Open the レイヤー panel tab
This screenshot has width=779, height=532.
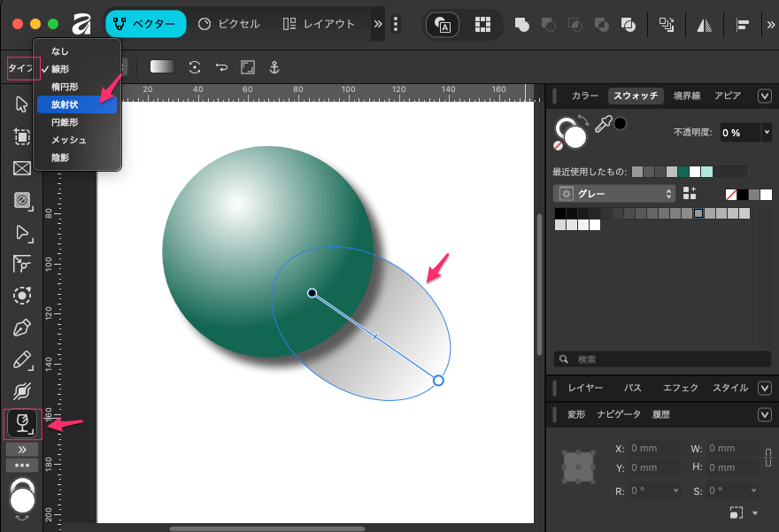point(585,388)
